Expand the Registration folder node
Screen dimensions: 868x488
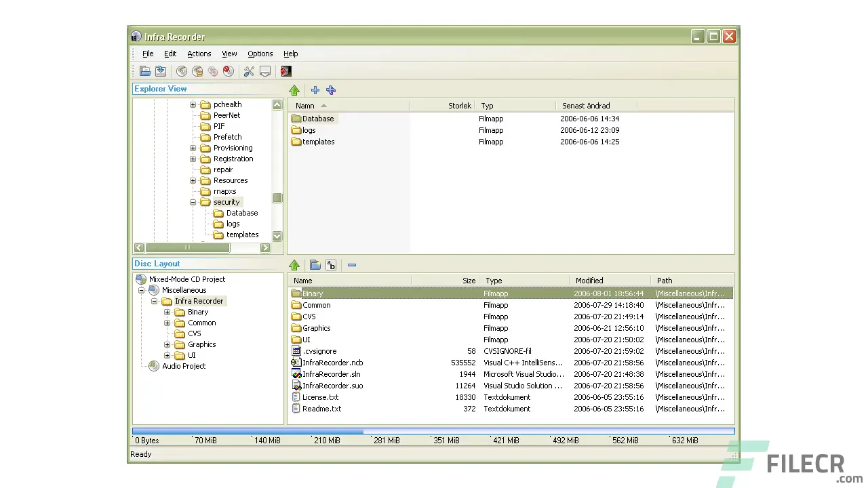[193, 159]
